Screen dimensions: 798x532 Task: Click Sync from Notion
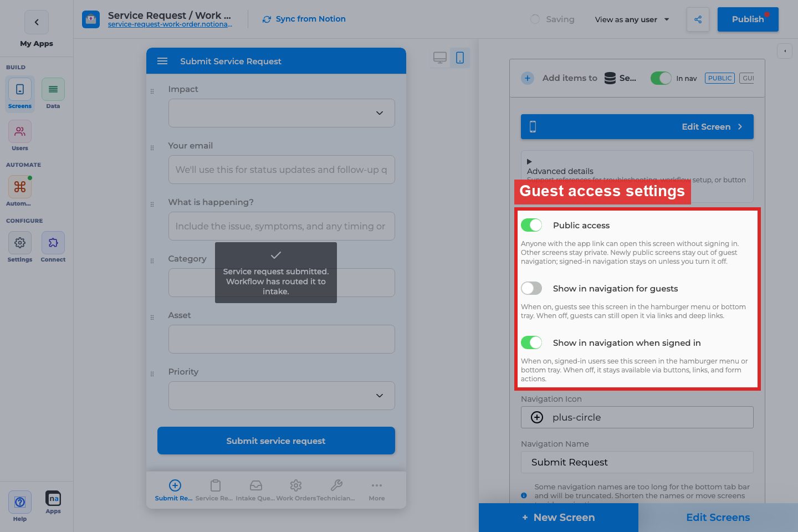tap(304, 19)
